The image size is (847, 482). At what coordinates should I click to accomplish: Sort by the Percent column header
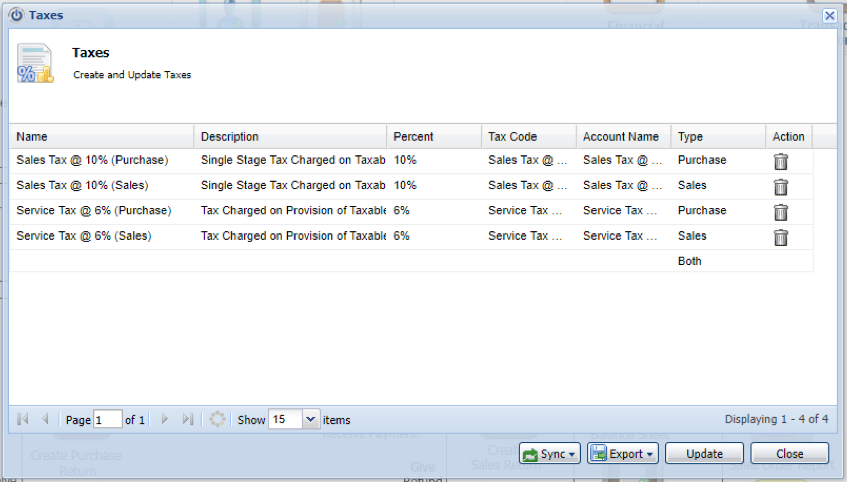pos(433,137)
